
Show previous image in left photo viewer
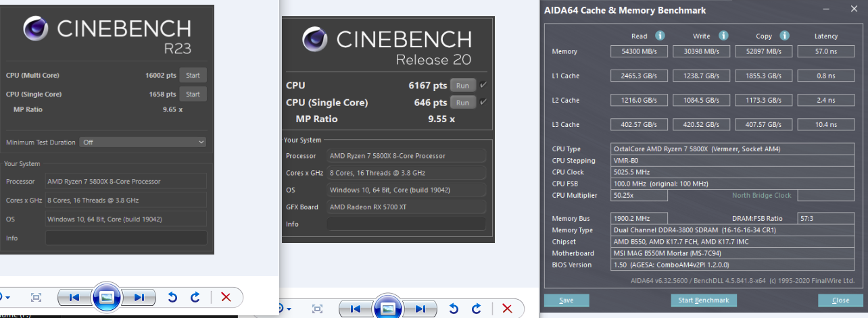tap(75, 297)
